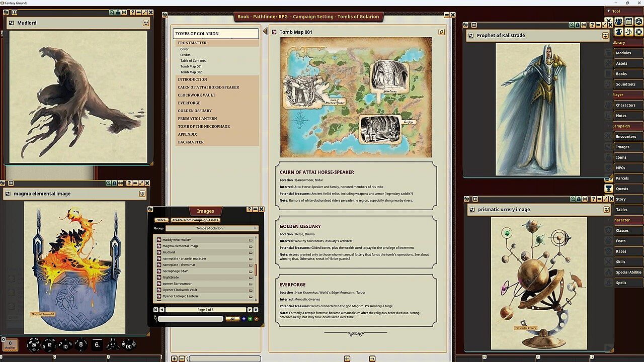Click the dice color tool icon
644x362 pixels.
[x=638, y=22]
